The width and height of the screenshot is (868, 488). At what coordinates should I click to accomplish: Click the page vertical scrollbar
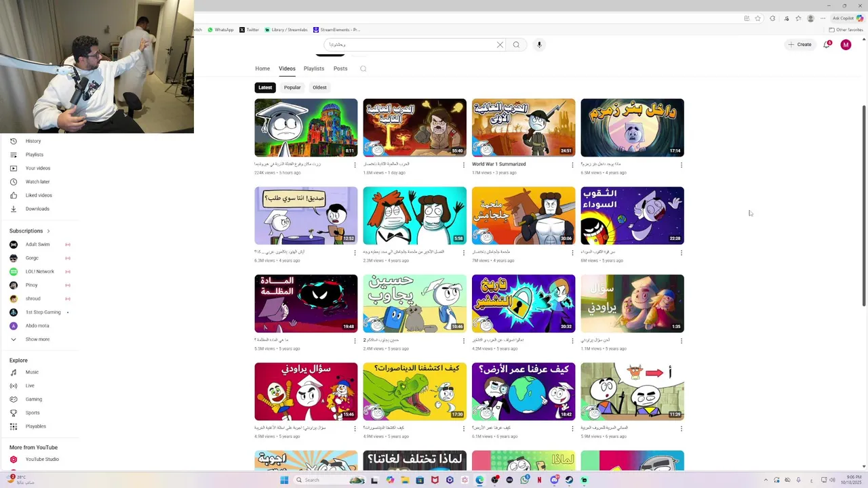(x=864, y=205)
